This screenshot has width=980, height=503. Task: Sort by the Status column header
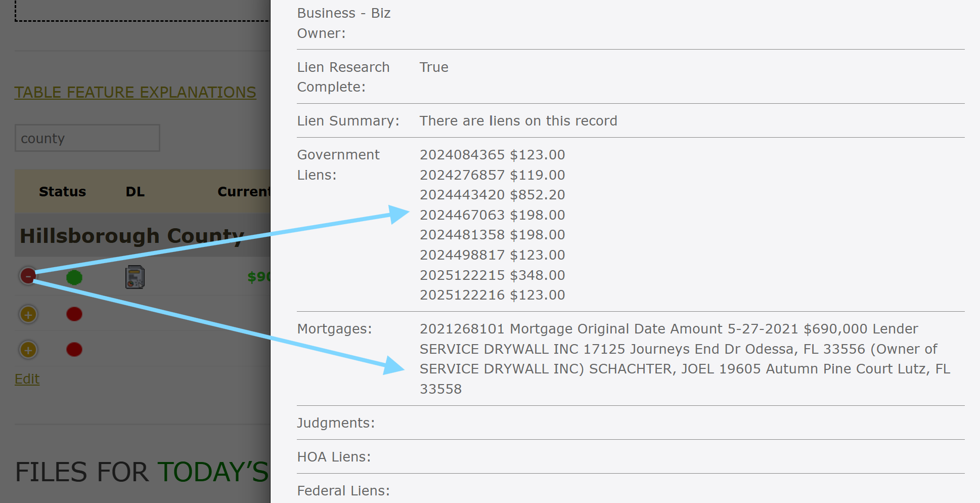62,192
